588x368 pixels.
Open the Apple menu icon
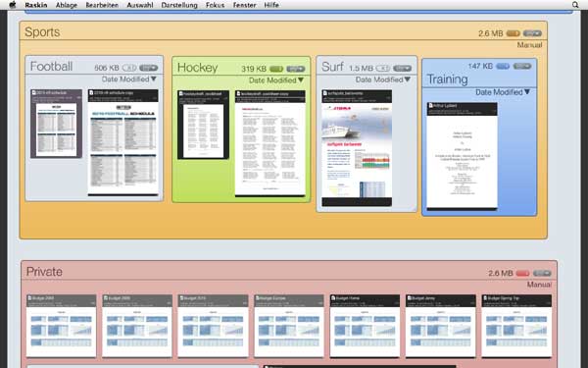13,5
